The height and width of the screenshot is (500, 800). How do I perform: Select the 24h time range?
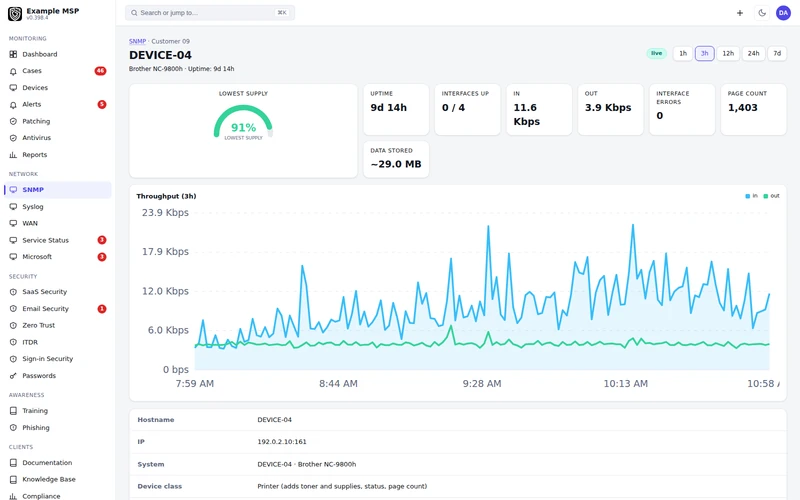[754, 53]
